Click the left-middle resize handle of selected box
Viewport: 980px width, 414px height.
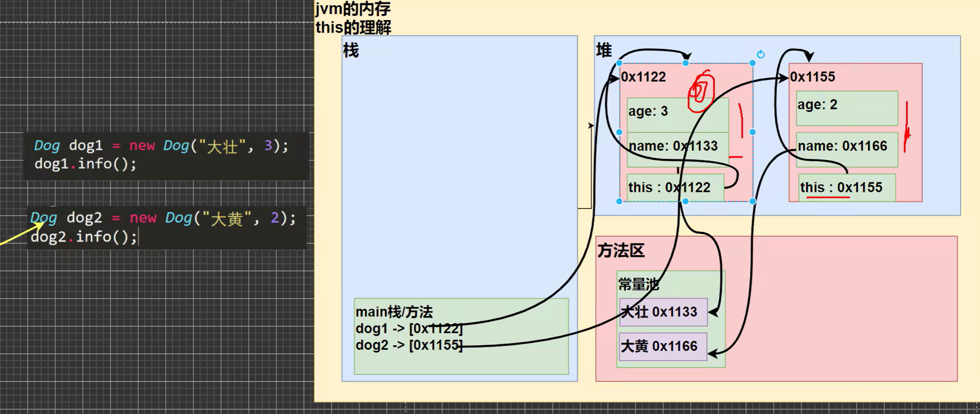click(x=620, y=132)
